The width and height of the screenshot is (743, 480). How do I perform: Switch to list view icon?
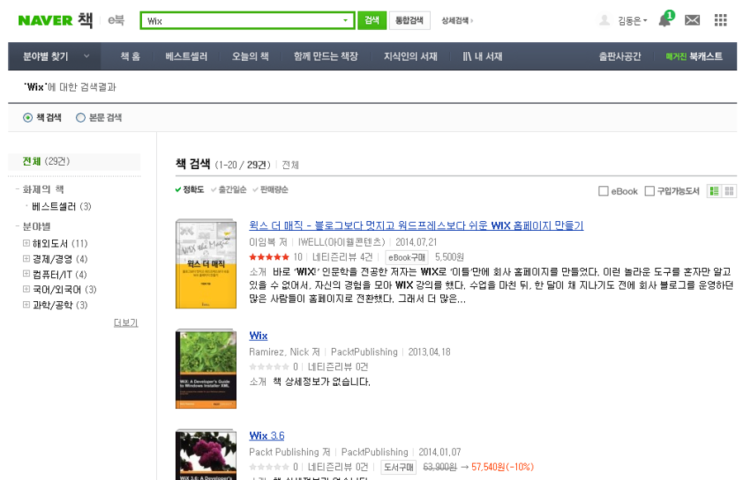coord(714,191)
